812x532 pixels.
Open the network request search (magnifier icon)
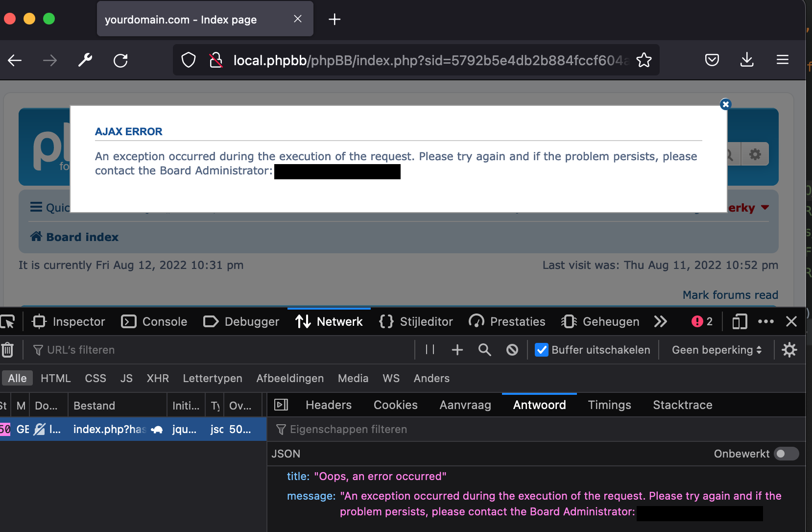(484, 350)
